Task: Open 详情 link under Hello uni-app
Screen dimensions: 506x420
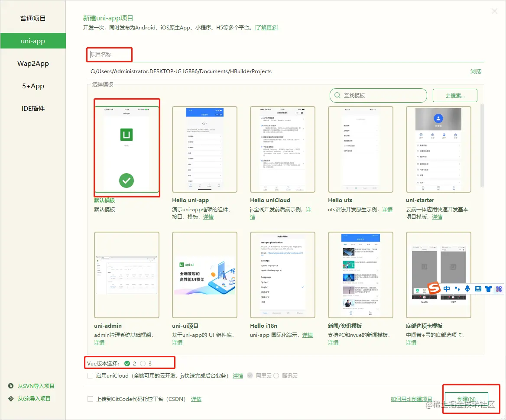Action: [x=208, y=217]
